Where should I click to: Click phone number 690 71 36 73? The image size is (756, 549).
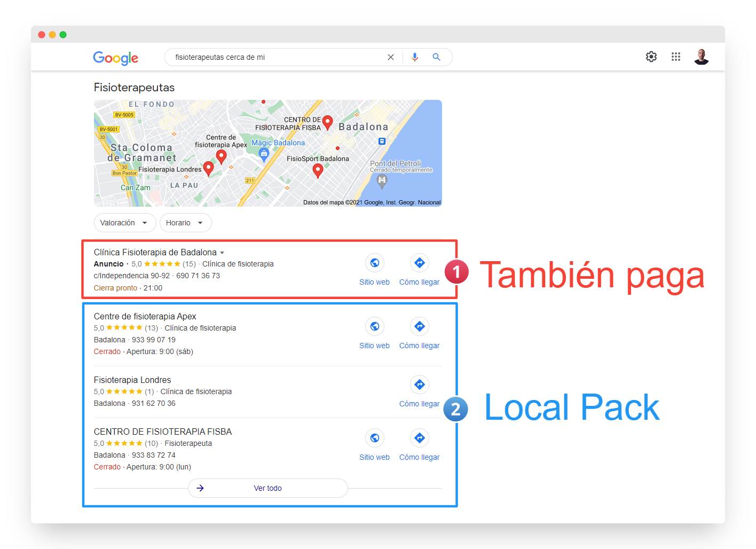198,276
